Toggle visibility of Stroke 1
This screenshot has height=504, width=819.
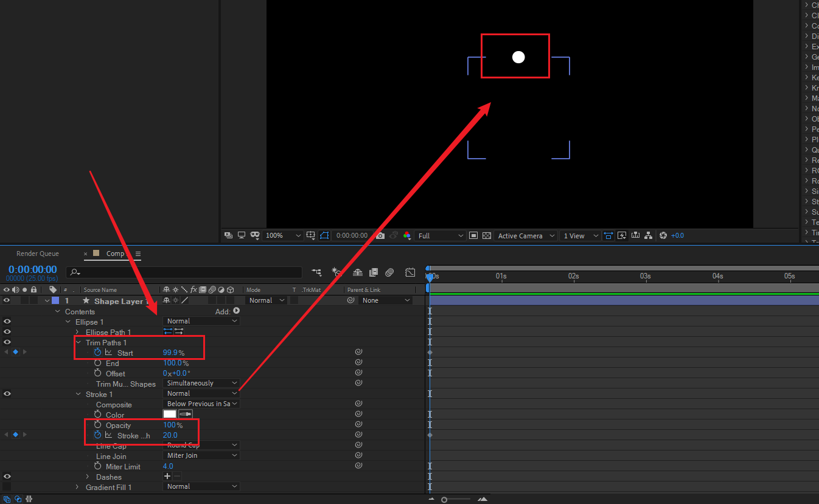(7, 393)
